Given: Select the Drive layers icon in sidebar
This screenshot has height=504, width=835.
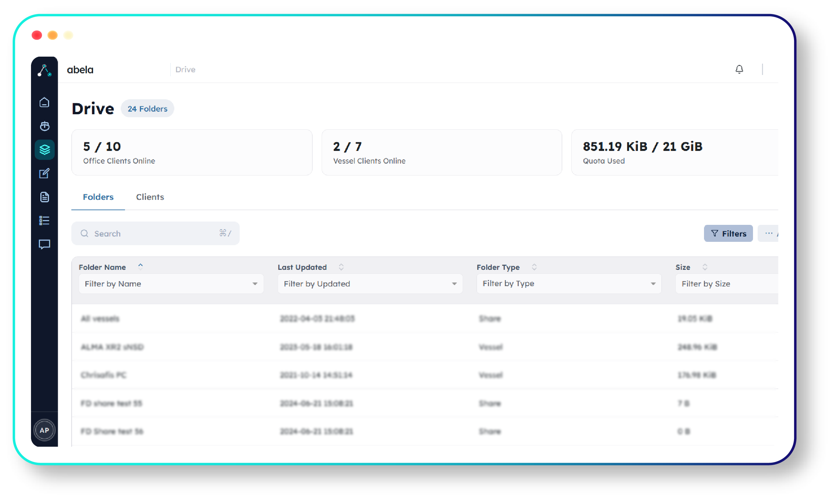Looking at the screenshot, I should [x=44, y=150].
